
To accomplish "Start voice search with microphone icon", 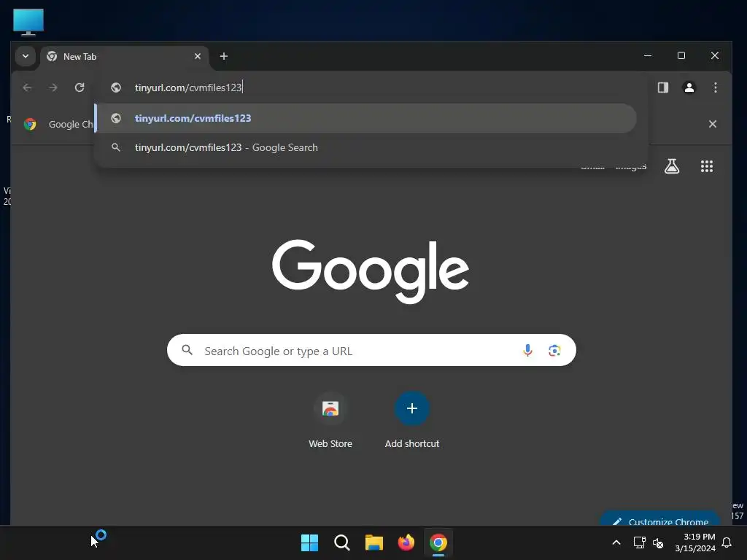I will pyautogui.click(x=527, y=351).
